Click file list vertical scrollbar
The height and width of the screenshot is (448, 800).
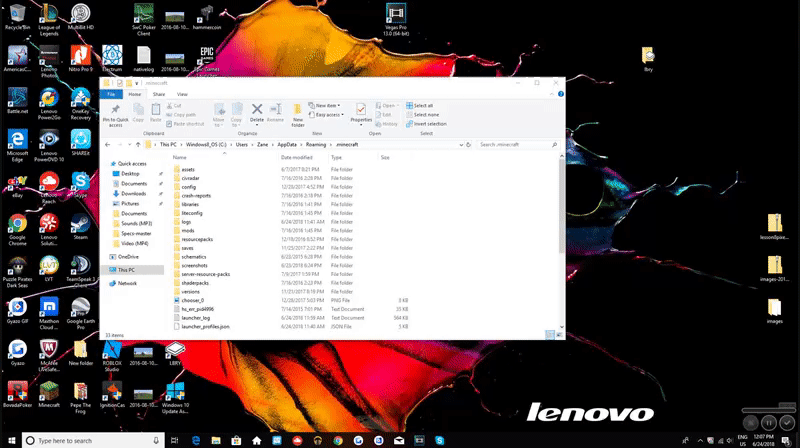(x=562, y=206)
